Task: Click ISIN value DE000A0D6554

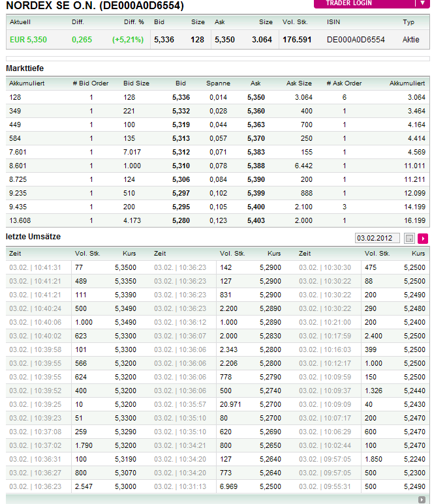Action: (x=356, y=40)
